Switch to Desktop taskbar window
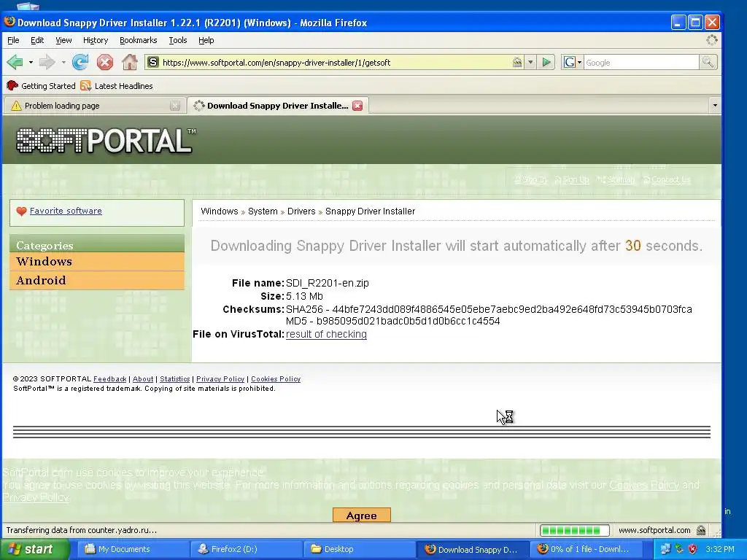 click(357, 549)
